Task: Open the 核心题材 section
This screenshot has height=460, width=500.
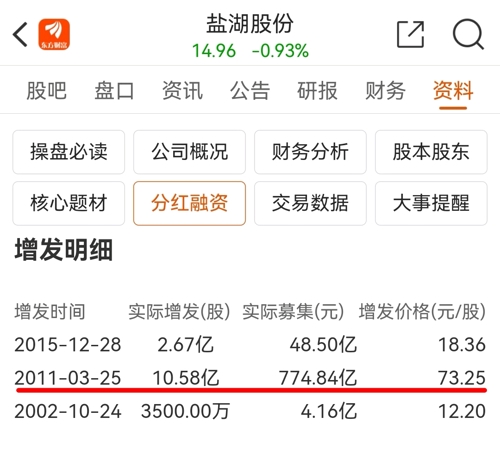Action: coord(69,203)
